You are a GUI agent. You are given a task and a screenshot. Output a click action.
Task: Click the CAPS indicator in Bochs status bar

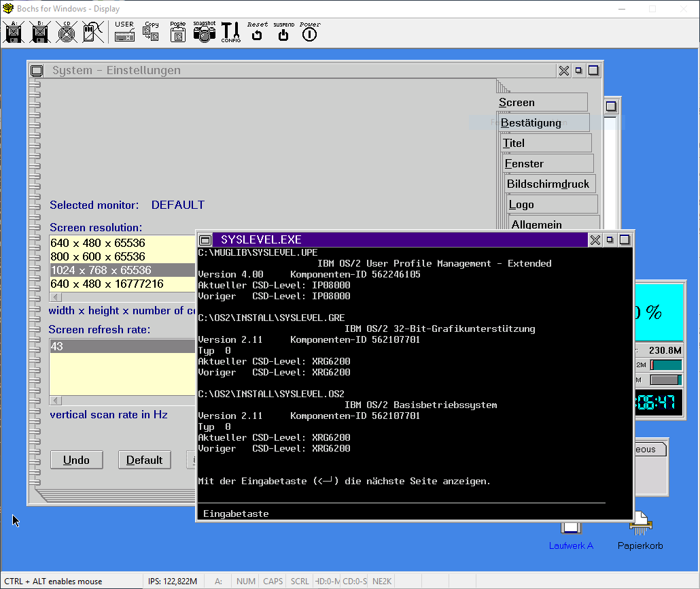pos(273,582)
